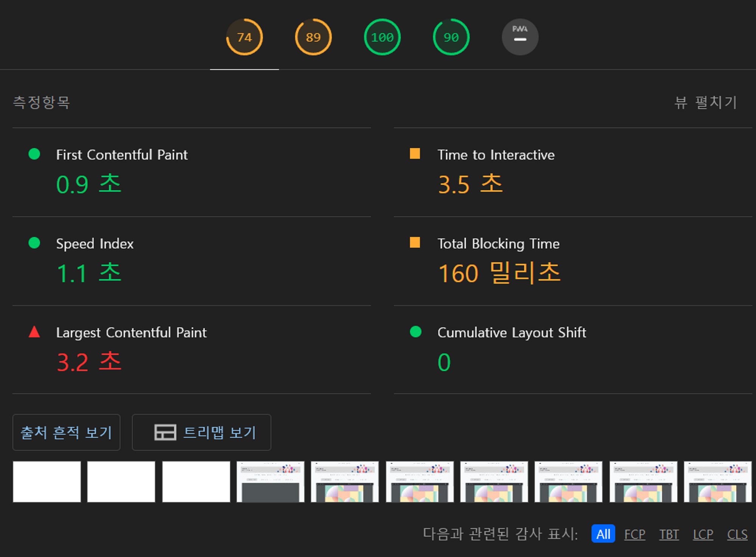Open the PWA category badge

tap(520, 37)
